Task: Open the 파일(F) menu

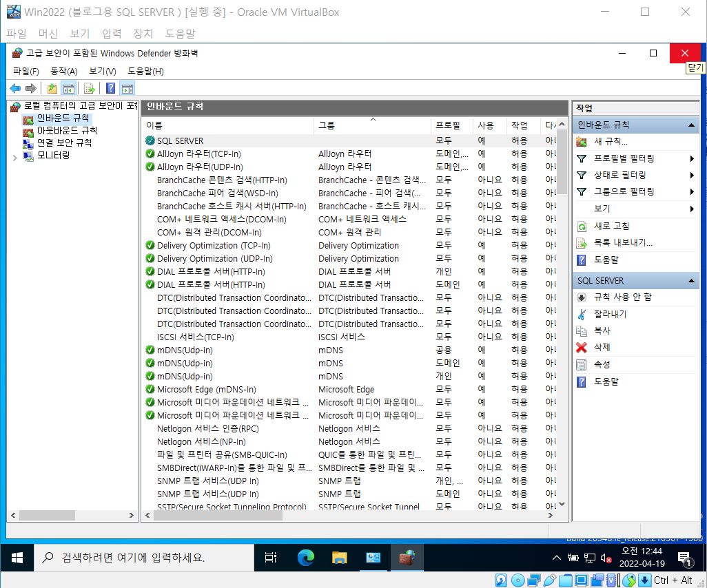Action: [25, 71]
